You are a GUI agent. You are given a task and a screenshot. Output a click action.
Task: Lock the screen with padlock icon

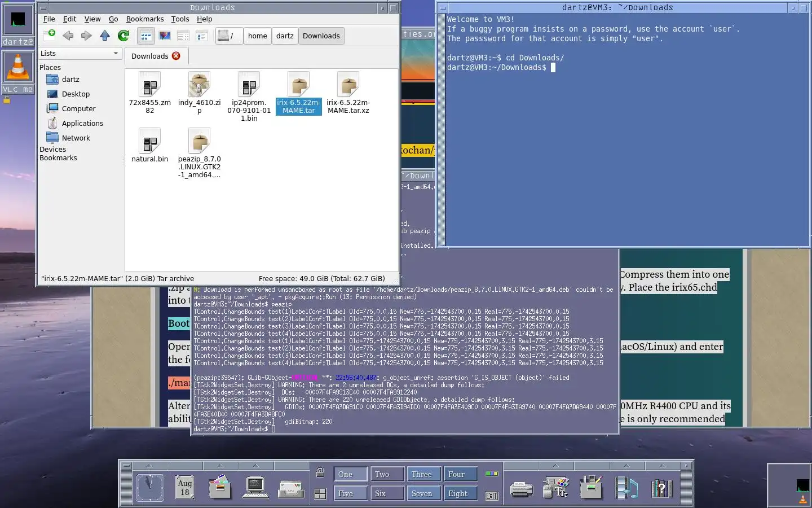tap(320, 473)
